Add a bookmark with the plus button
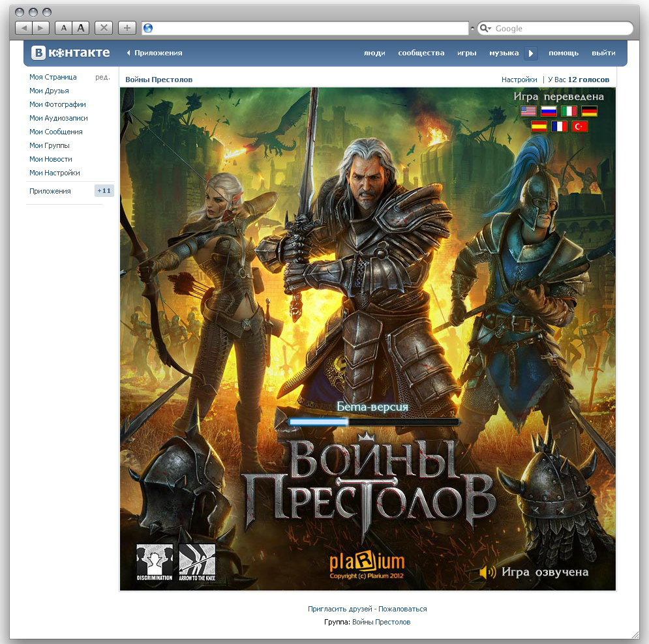The image size is (649, 644). point(127,28)
